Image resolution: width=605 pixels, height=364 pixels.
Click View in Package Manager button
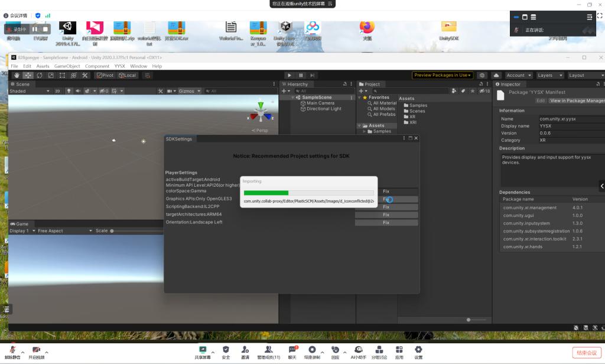577,101
